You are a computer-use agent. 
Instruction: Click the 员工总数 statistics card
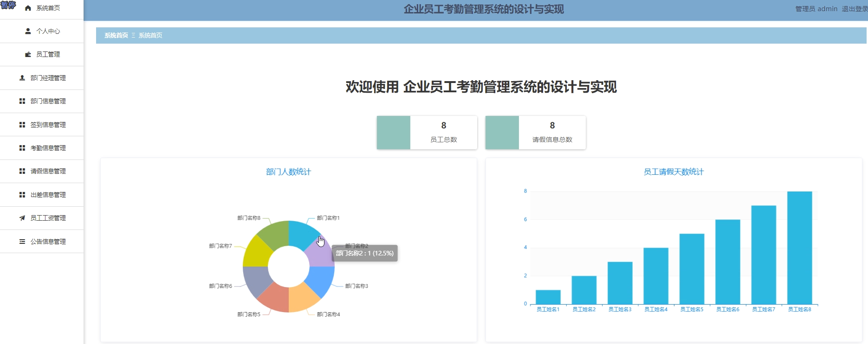click(427, 133)
